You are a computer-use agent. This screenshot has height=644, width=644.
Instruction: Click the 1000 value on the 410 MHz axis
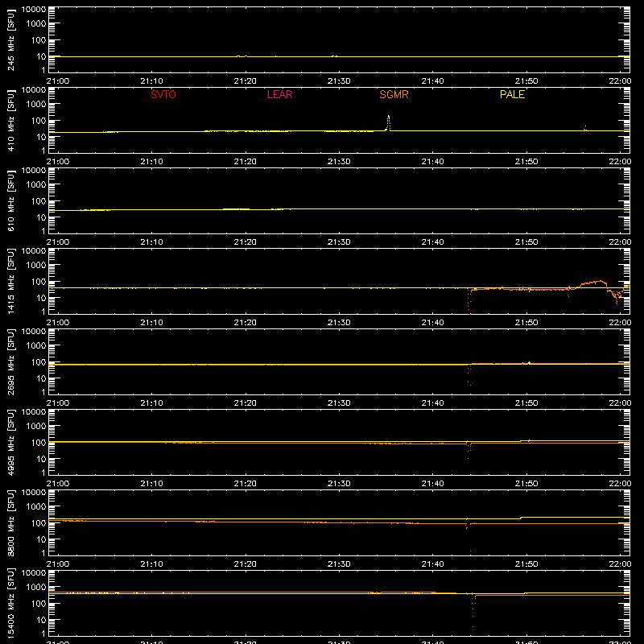[x=36, y=104]
